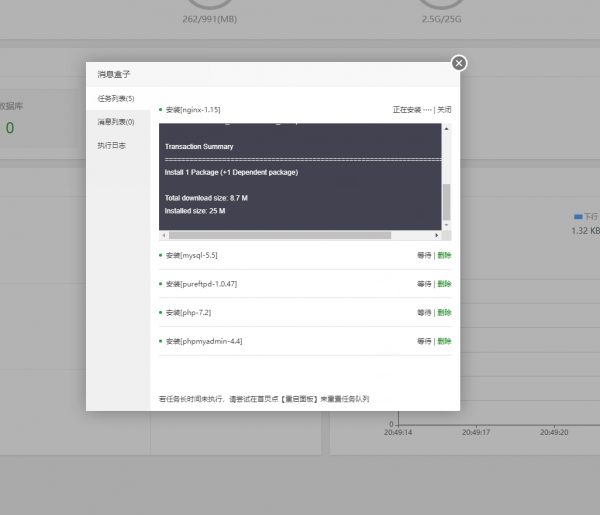
Task: Select the 安装[pureftpd-1.0.47] task row
Action: 305,284
